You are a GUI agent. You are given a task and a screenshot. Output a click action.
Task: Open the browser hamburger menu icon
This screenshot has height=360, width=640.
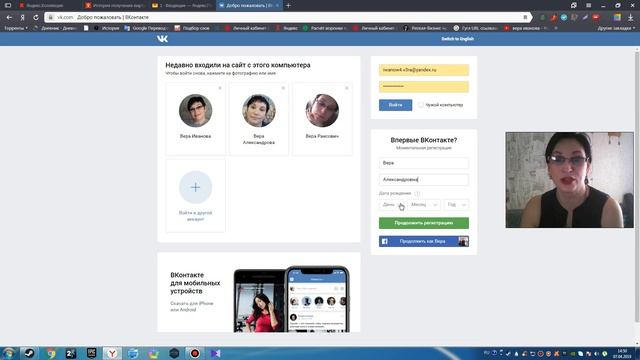588,5
